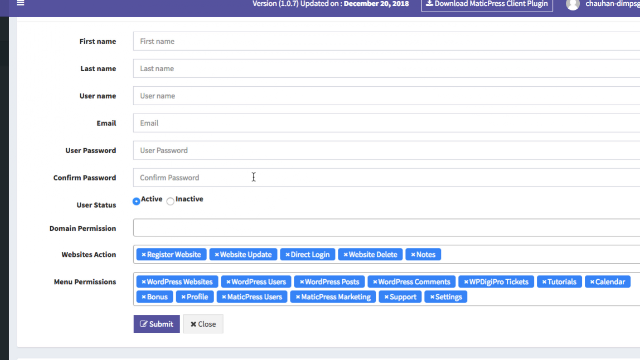Open the chauhan-dimps account menu
Image resolution: width=640 pixels, height=360 pixels.
(x=612, y=4)
